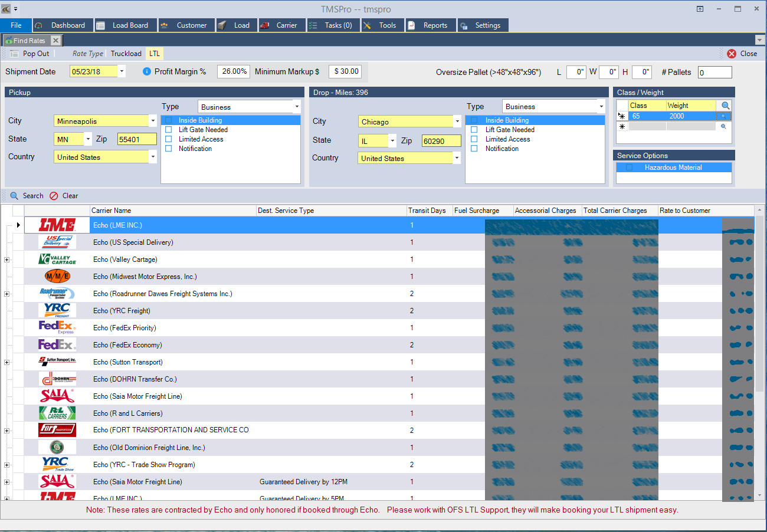The height and width of the screenshot is (532, 767).
Task: Open the File menu
Action: (x=16, y=25)
